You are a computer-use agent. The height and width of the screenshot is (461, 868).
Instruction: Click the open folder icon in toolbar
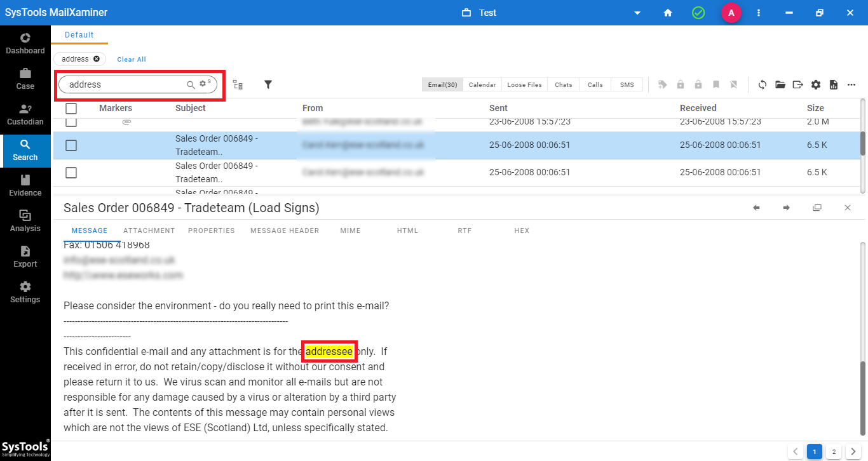[x=780, y=84]
